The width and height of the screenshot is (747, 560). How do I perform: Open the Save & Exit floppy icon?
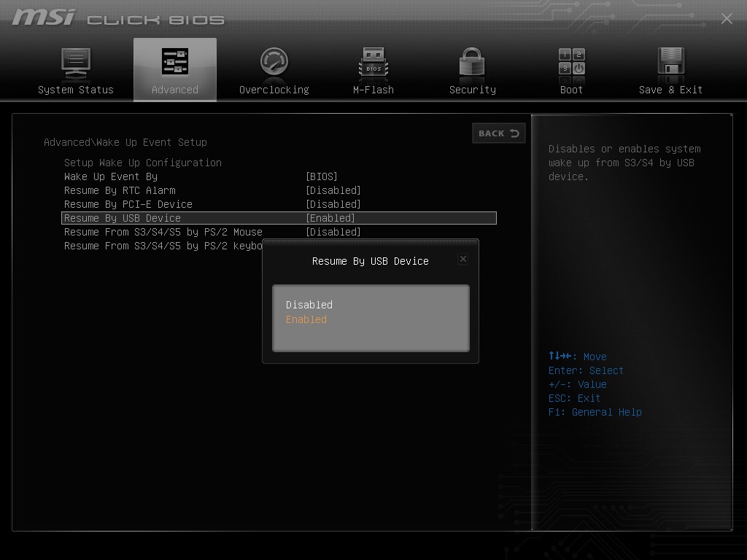[x=671, y=61]
